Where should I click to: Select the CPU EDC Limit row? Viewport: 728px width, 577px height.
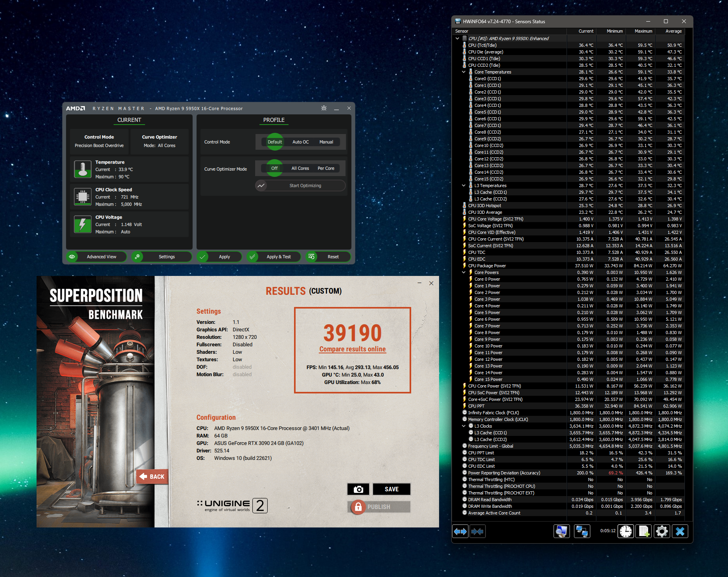[568, 466]
